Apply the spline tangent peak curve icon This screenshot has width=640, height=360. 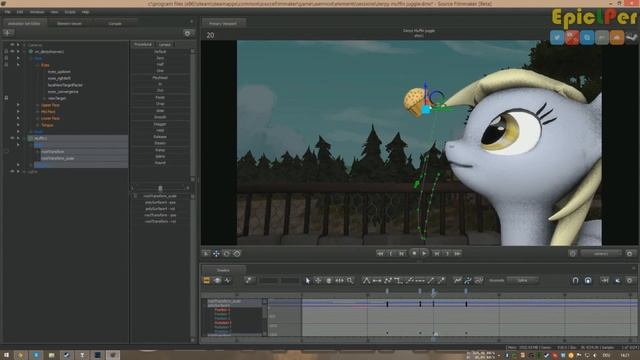[366, 280]
